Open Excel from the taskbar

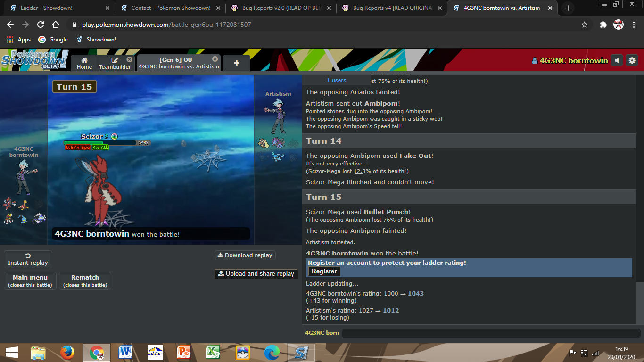[x=214, y=353]
